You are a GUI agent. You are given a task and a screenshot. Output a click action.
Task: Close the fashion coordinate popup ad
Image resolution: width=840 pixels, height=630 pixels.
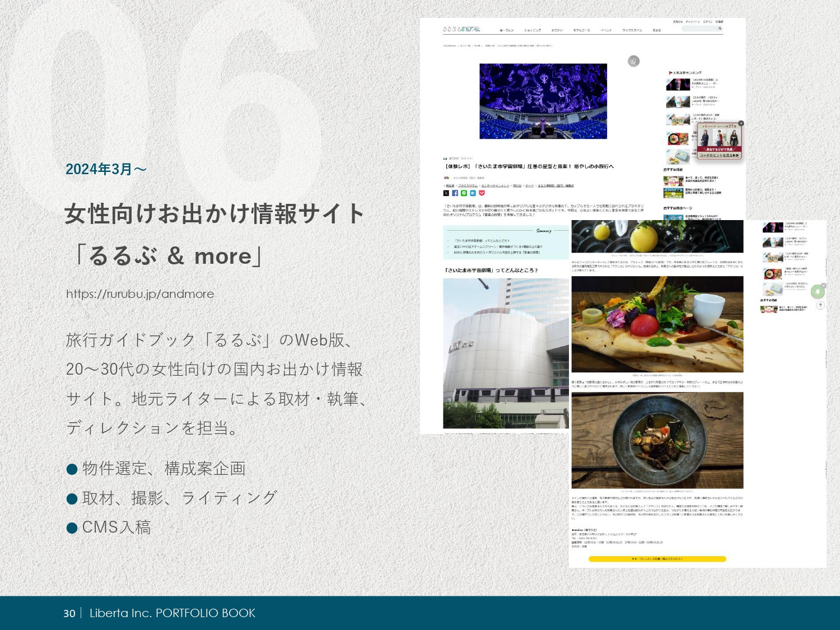coord(741,123)
